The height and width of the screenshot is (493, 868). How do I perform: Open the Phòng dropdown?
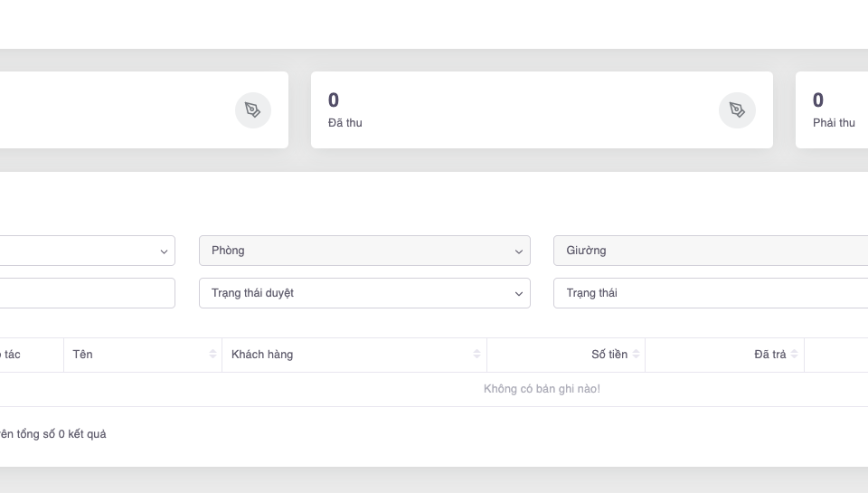click(364, 251)
